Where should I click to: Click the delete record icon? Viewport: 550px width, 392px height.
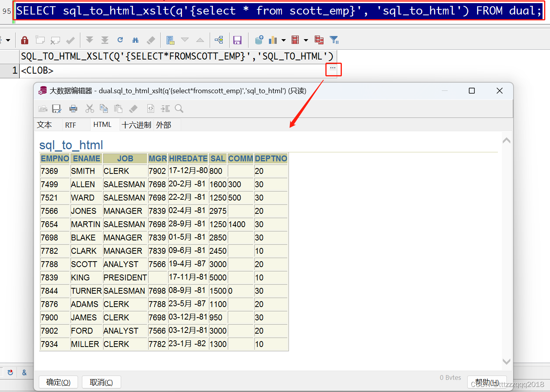pyautogui.click(x=55, y=40)
